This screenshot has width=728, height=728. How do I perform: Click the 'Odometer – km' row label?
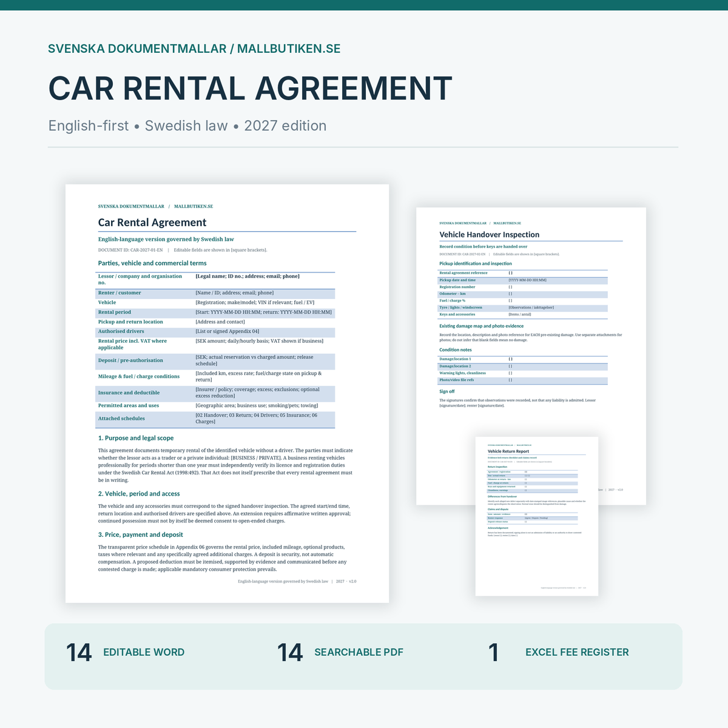[453, 294]
